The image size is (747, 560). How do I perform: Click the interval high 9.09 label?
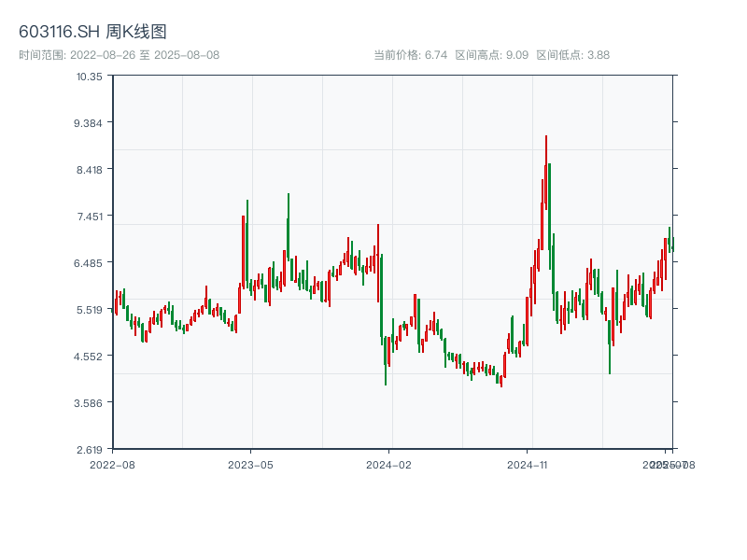tap(492, 55)
